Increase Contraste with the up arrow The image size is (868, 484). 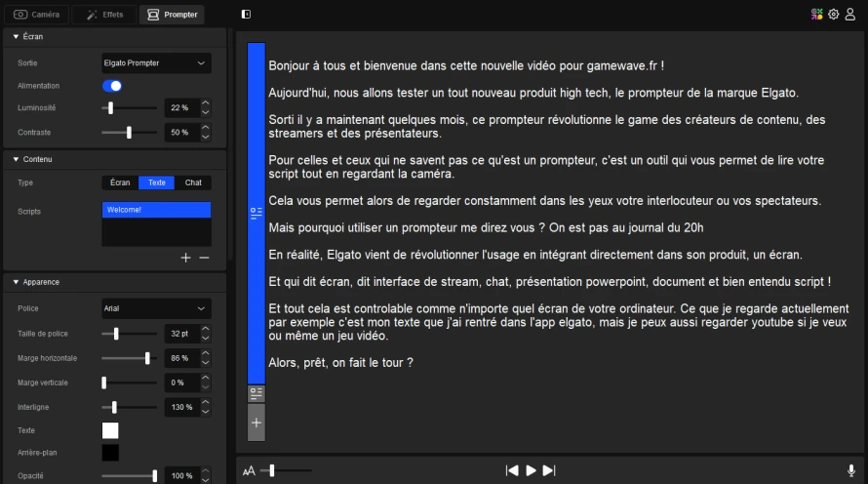point(206,128)
